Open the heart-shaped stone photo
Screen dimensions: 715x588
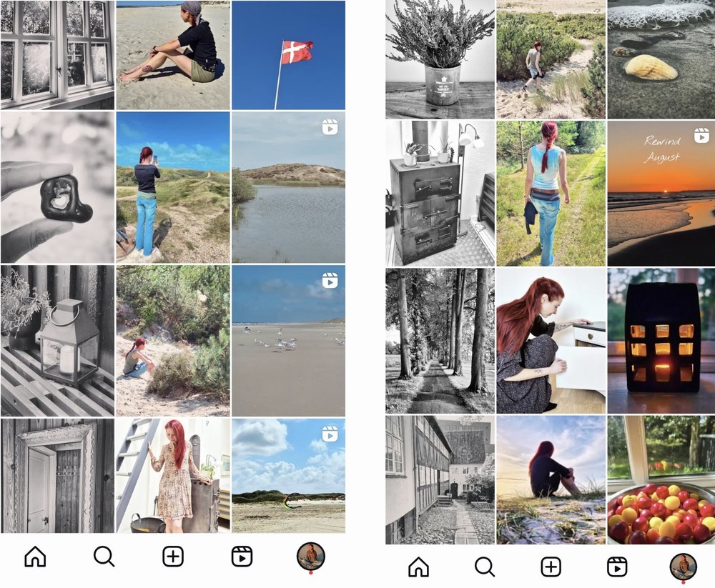(57, 187)
